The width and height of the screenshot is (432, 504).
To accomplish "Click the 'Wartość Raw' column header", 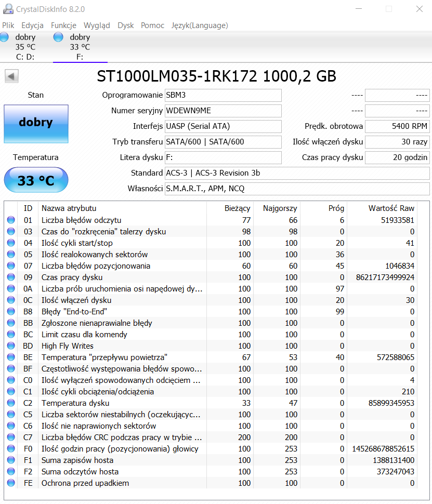I will point(391,208).
